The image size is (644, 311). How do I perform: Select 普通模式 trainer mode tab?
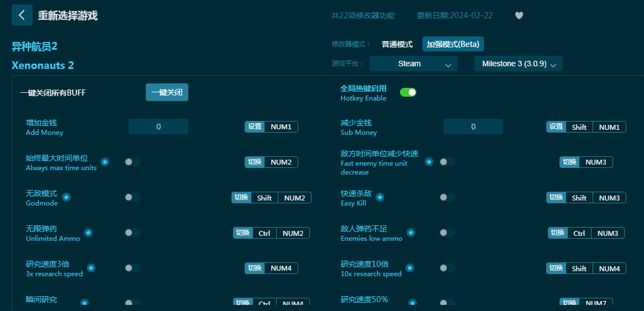(x=397, y=44)
